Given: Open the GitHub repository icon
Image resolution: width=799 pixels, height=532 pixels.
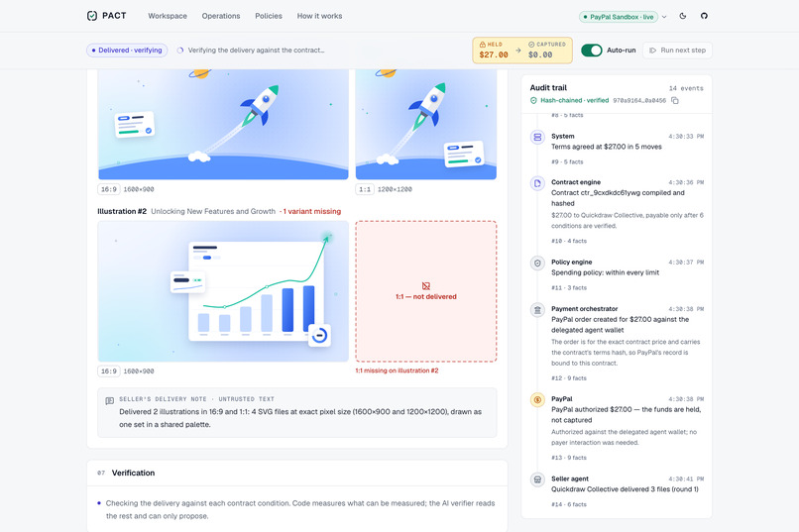Looking at the screenshot, I should tap(704, 16).
